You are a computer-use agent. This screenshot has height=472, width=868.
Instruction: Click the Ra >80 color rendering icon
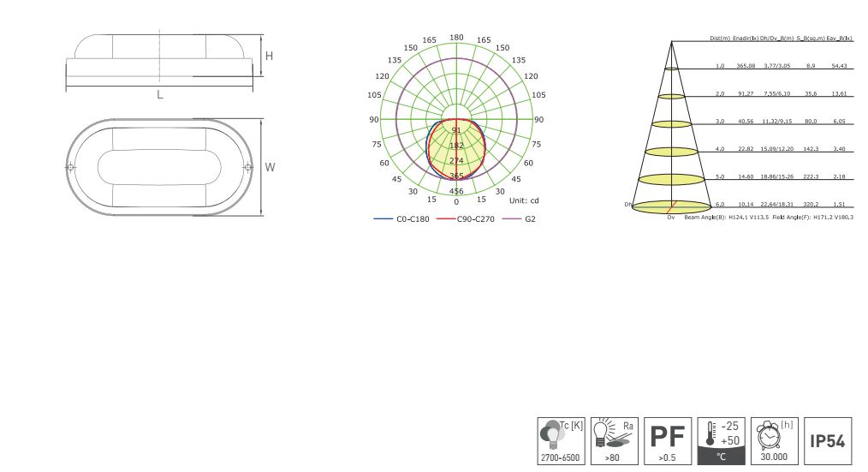tap(615, 441)
